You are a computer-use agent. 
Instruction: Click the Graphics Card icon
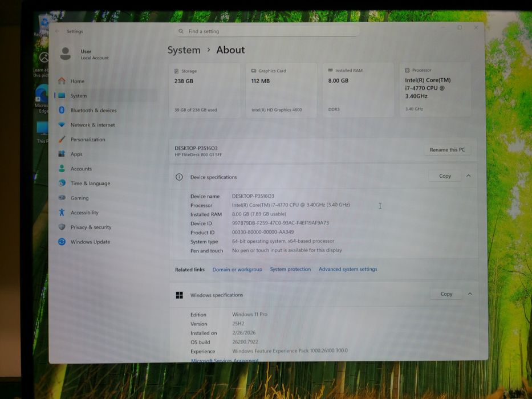tap(253, 71)
